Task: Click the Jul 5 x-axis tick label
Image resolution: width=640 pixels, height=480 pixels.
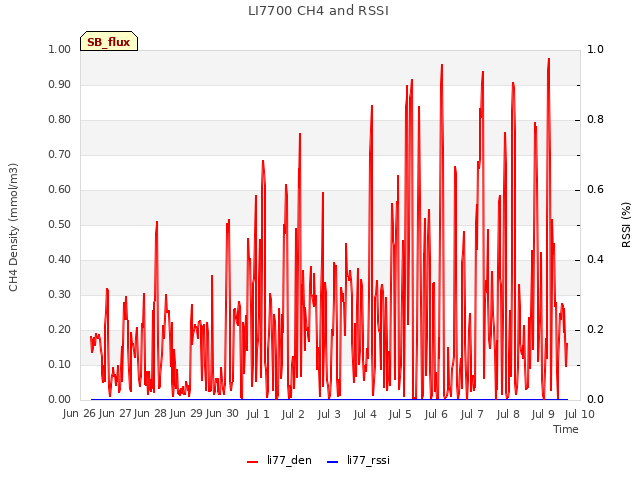Action: point(400,414)
